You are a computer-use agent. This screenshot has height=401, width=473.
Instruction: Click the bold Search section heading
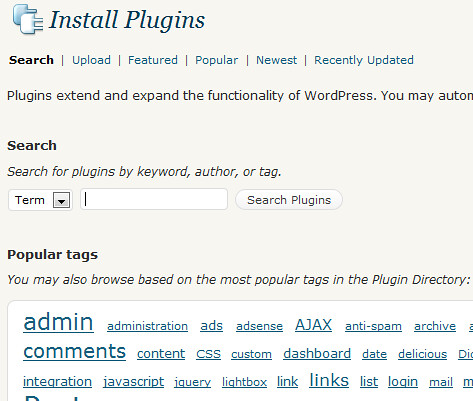click(x=32, y=146)
